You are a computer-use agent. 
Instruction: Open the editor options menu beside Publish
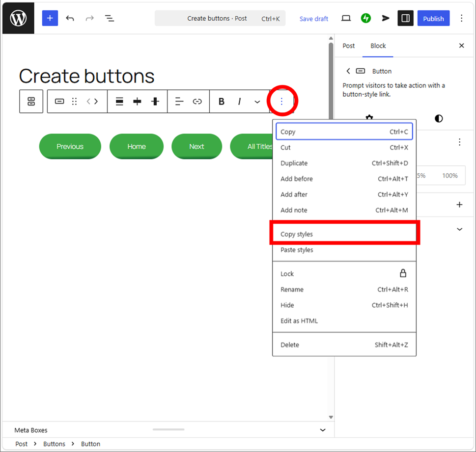click(x=461, y=18)
